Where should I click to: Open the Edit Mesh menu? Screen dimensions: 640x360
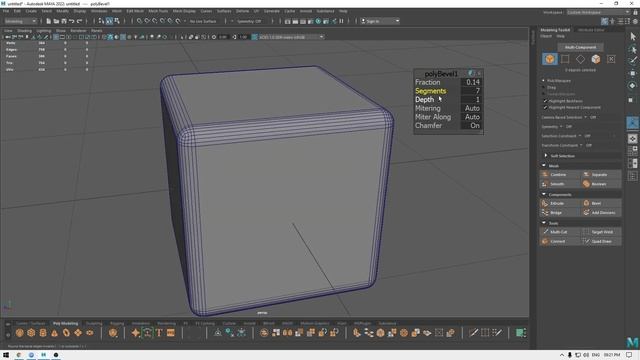[135, 11]
